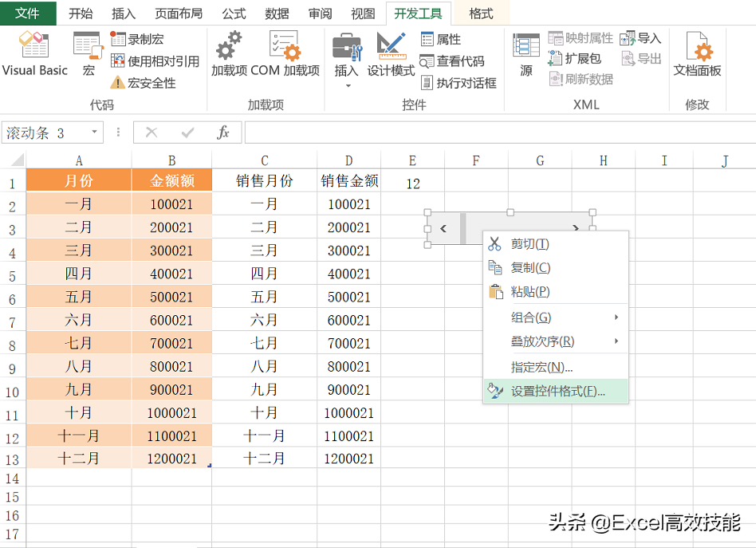This screenshot has height=548, width=756.
Task: Open the 加载项 add-ins dialog
Action: (229, 53)
